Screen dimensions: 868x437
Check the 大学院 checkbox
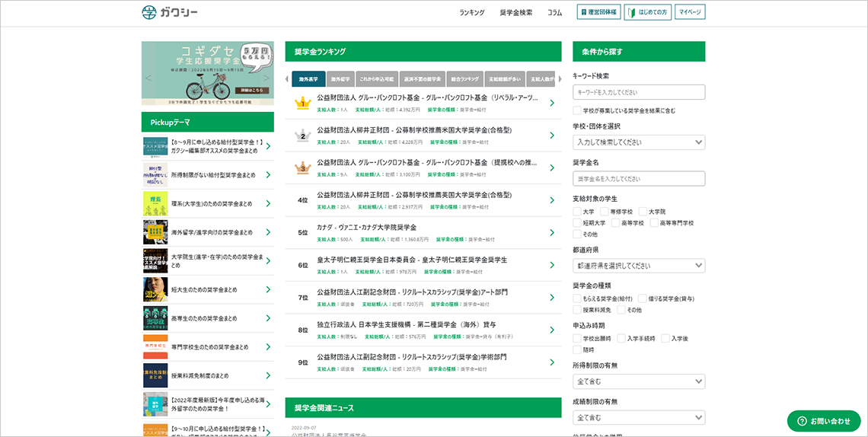tap(643, 212)
